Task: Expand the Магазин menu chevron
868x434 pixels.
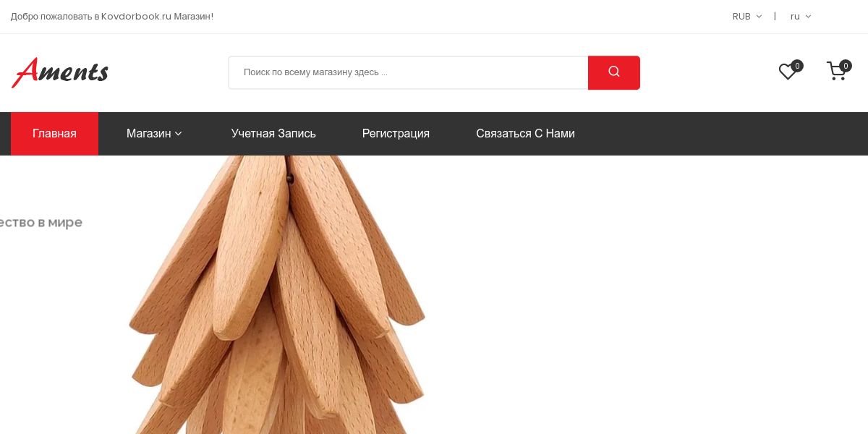Action: click(179, 134)
